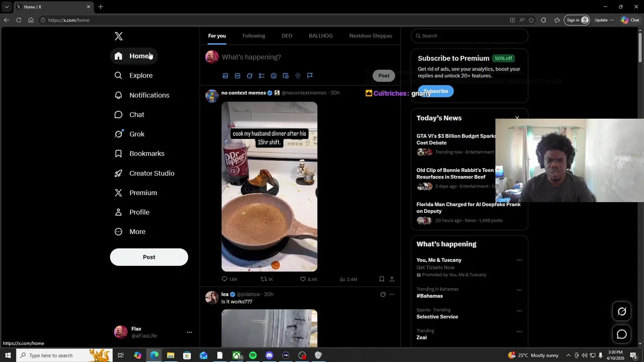This screenshot has width=644, height=362.
Task: Open more options for #Bahamas trend
Action: click(519, 290)
